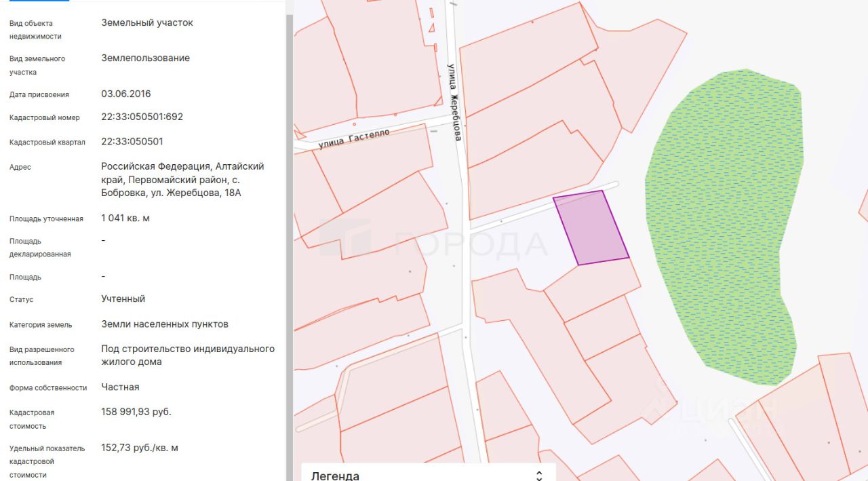Click cadastral cost 158 991,93 руб.
868x481 pixels.
[x=136, y=412]
